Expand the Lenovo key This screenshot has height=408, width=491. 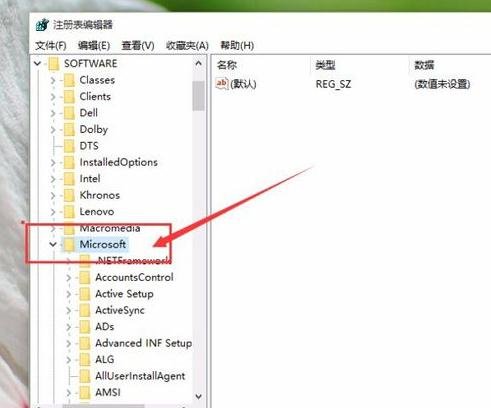(53, 212)
